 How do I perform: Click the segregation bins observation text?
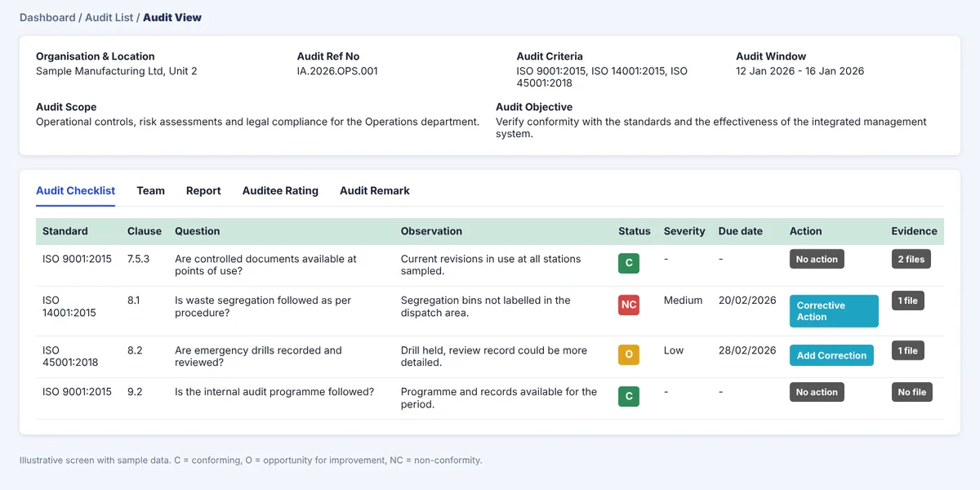point(486,306)
